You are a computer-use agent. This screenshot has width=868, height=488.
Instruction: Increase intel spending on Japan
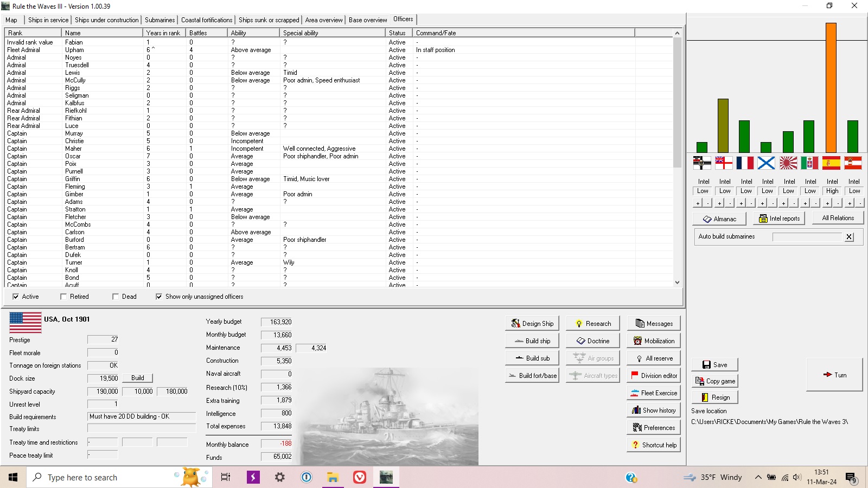click(784, 203)
